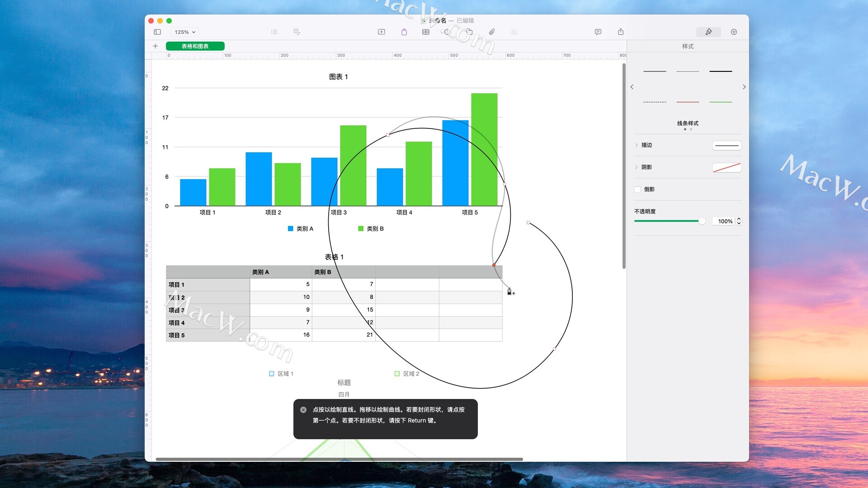Toggle the format paintbrush inspector icon
Image resolution: width=868 pixels, height=488 pixels.
708,32
